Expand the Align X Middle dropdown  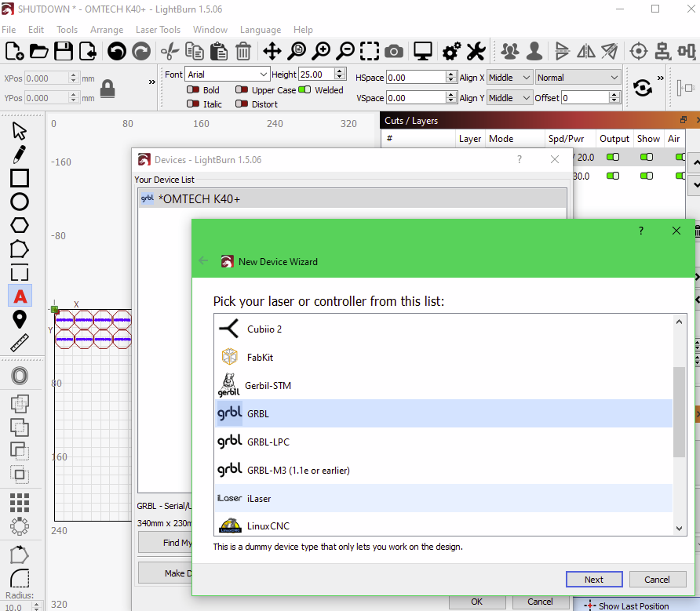[x=509, y=78]
